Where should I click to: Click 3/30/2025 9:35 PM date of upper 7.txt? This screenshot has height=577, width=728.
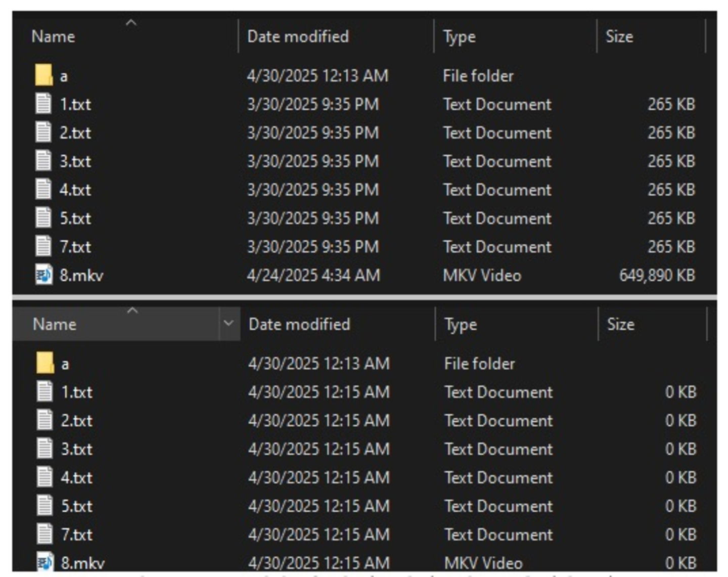click(x=313, y=247)
